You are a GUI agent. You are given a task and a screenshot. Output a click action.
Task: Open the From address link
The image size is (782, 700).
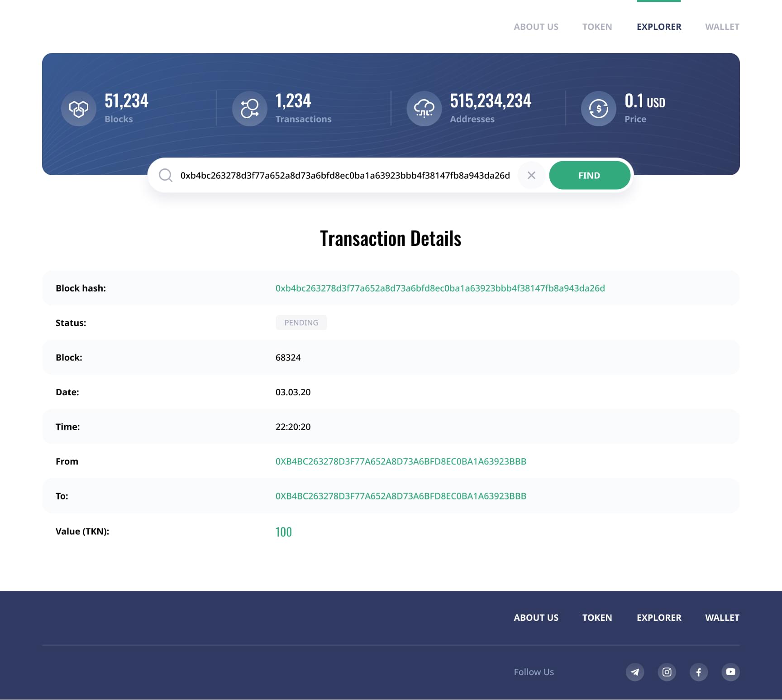click(x=401, y=461)
